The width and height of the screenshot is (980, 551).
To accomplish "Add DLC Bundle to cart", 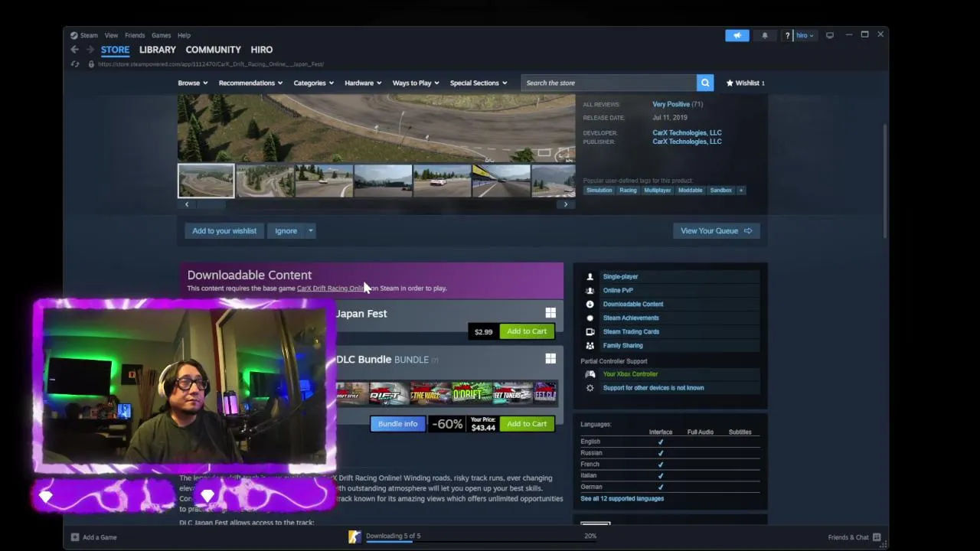I will click(527, 424).
